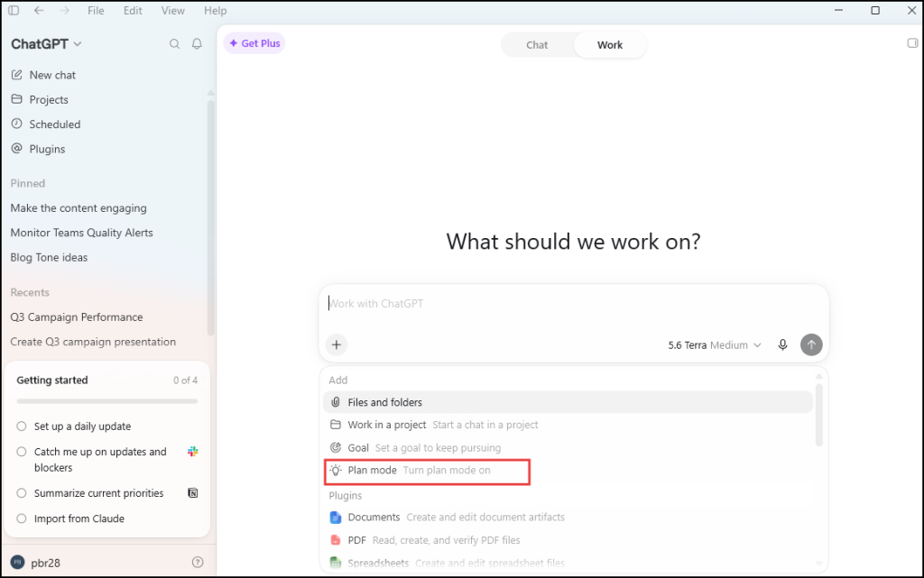The image size is (924, 578).
Task: Start voice input with microphone icon
Action: click(782, 345)
